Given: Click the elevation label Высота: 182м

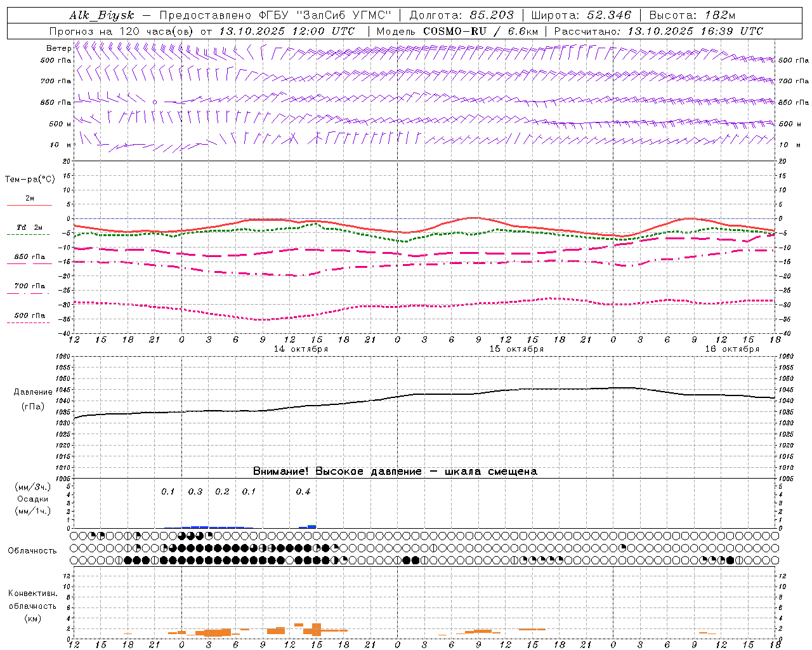Looking at the screenshot, I should 692,15.
